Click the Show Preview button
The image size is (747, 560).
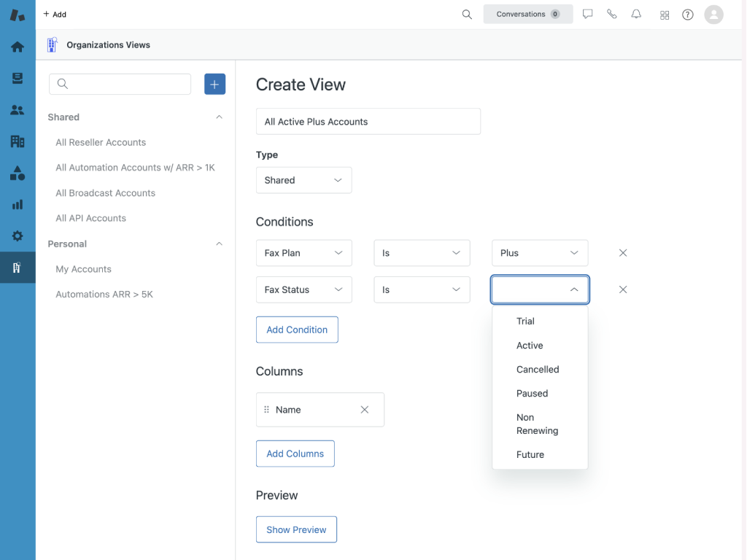(296, 530)
